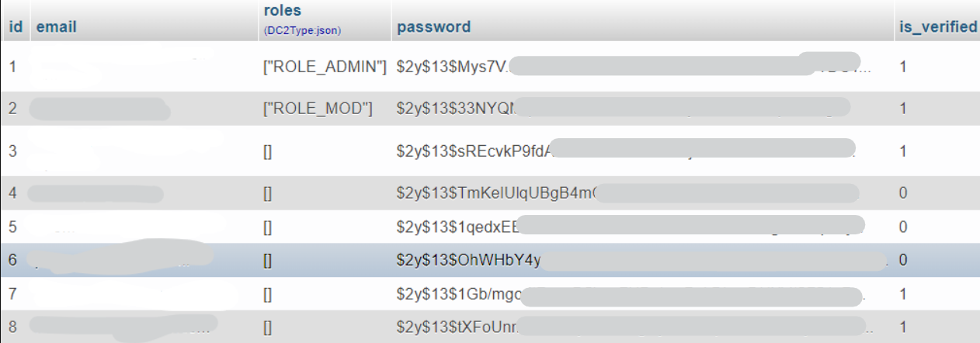Sort by the id column header
This screenshot has width=980, height=343.
coord(15,26)
